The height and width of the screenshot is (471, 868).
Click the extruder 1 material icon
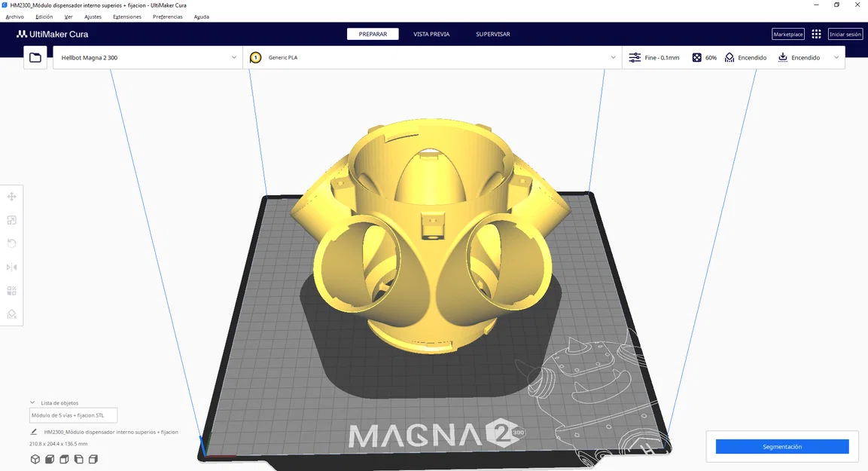click(255, 57)
